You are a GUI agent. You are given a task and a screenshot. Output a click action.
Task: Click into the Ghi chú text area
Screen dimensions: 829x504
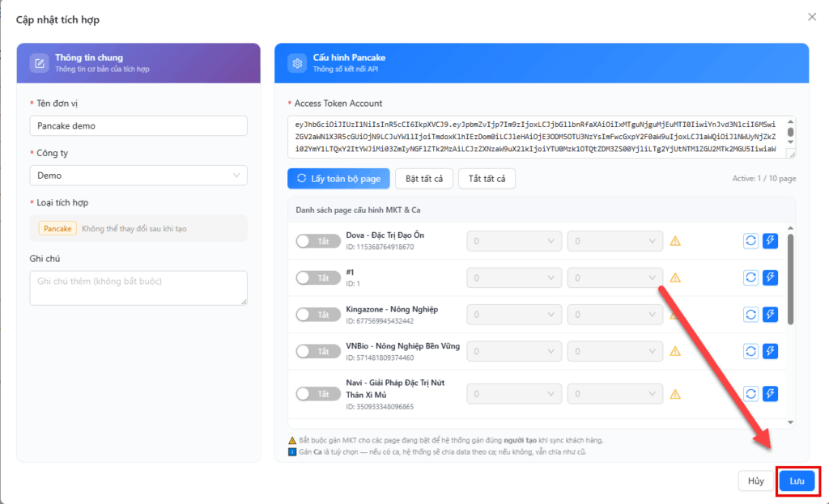click(x=138, y=288)
